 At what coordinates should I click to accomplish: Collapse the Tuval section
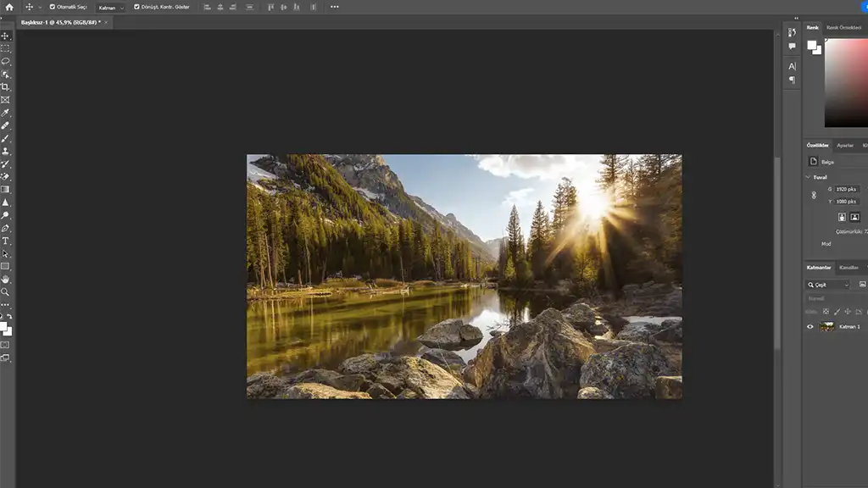click(x=808, y=177)
